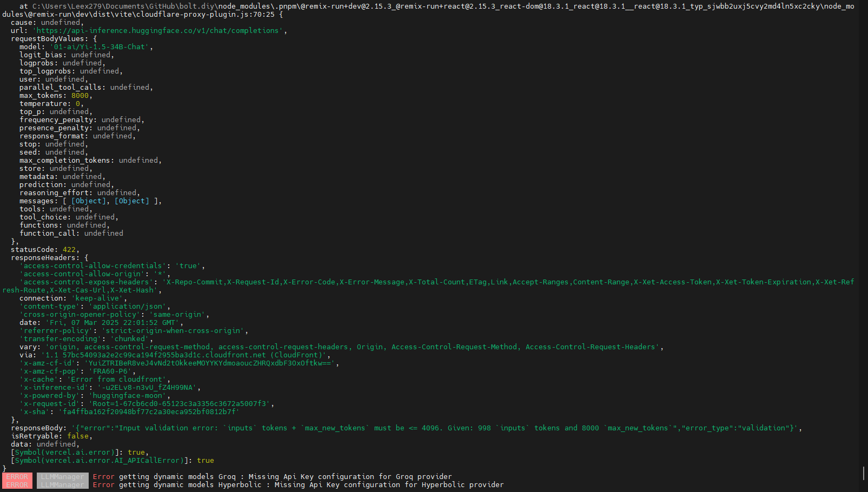Click the 'seed: undefined' line
The width and height of the screenshot is (868, 492).
[x=54, y=152]
